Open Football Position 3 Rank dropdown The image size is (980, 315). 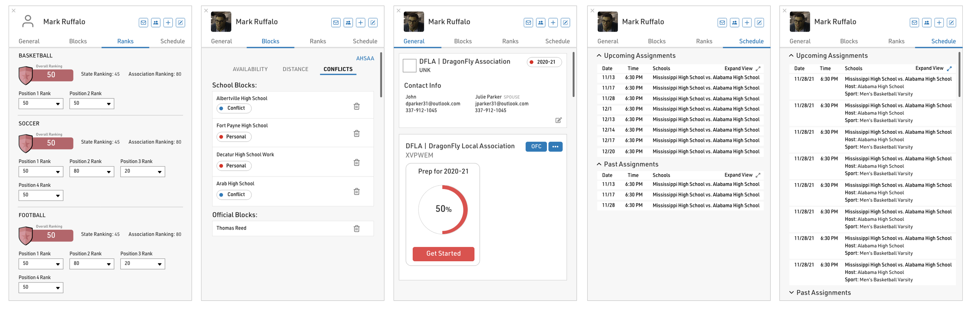pos(142,264)
